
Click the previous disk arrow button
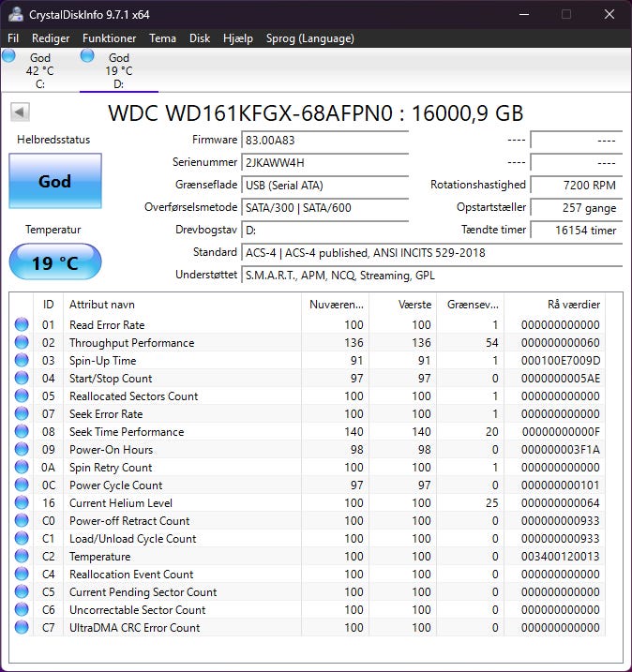[x=20, y=112]
